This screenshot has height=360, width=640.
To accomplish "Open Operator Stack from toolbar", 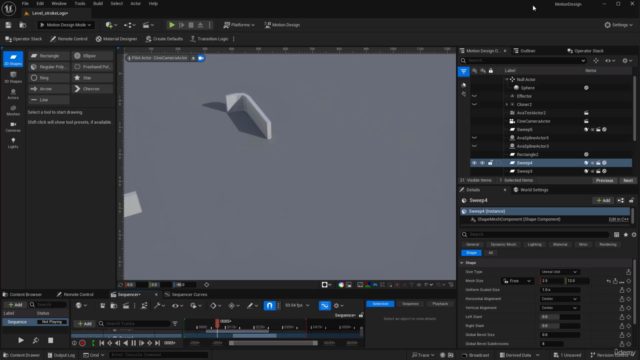I will [x=24, y=39].
